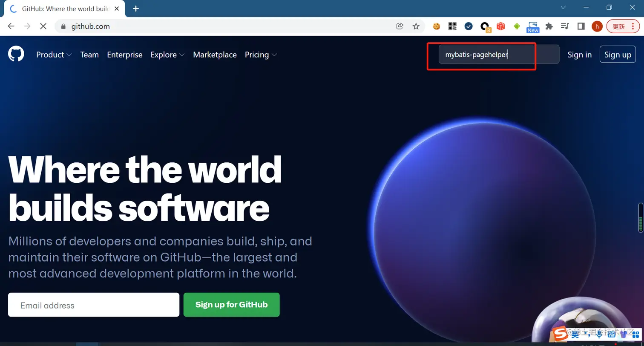Image resolution: width=644 pixels, height=346 pixels.
Task: Open the media control playlist icon
Action: pos(565,26)
